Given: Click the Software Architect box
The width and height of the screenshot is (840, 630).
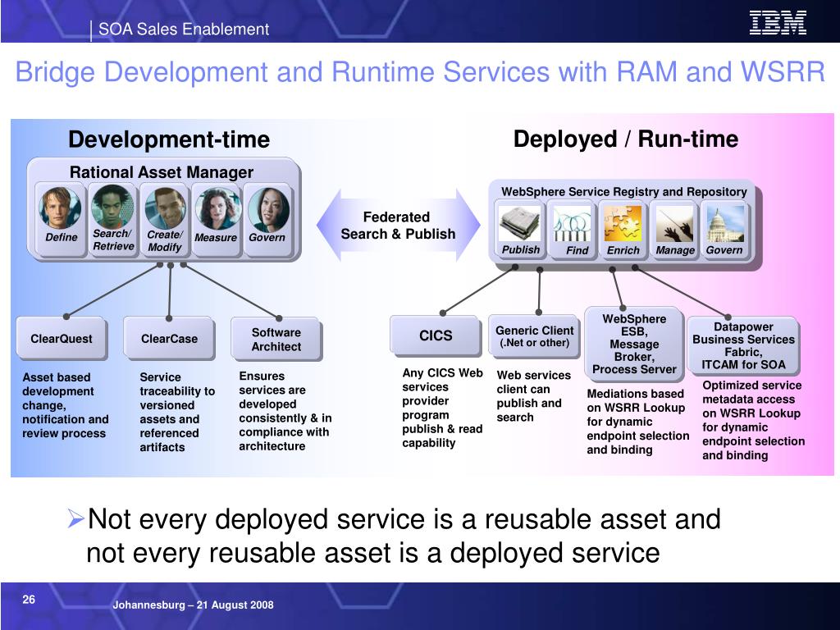Looking at the screenshot, I should [276, 339].
